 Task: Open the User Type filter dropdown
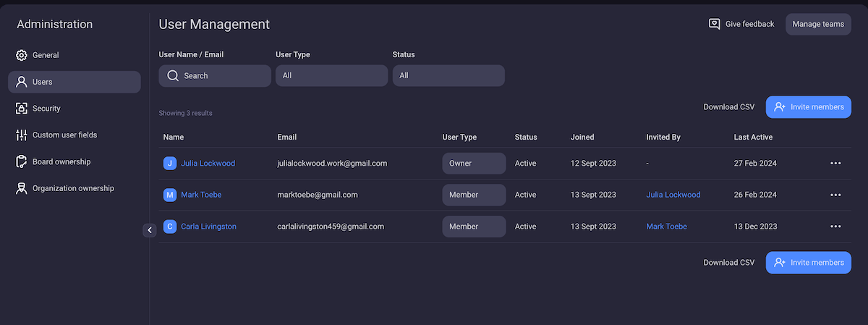point(331,75)
